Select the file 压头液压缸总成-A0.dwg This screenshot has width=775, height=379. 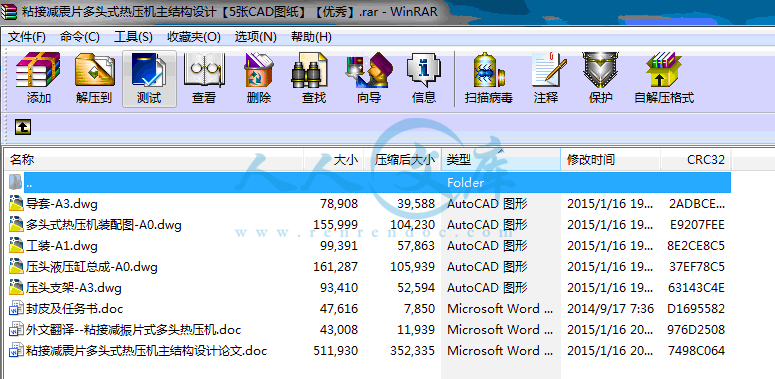pos(92,267)
